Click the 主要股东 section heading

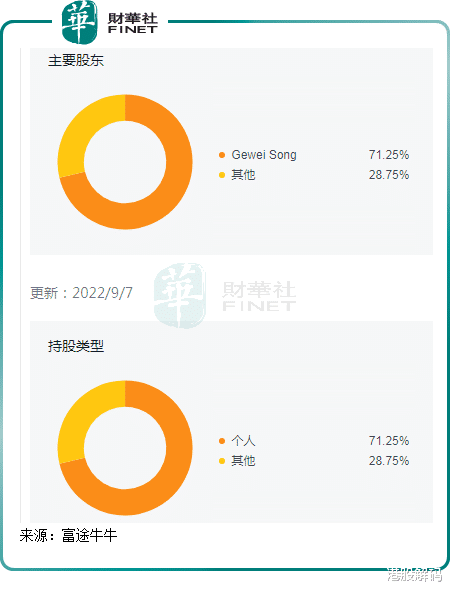[76, 61]
